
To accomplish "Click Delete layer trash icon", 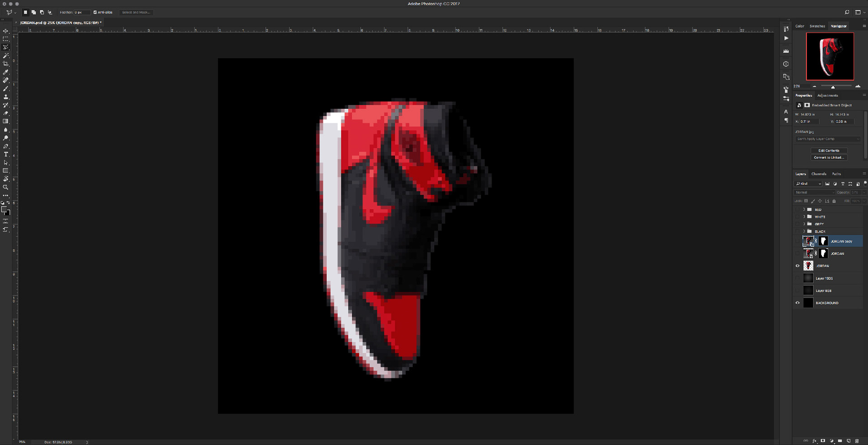I will 857,440.
